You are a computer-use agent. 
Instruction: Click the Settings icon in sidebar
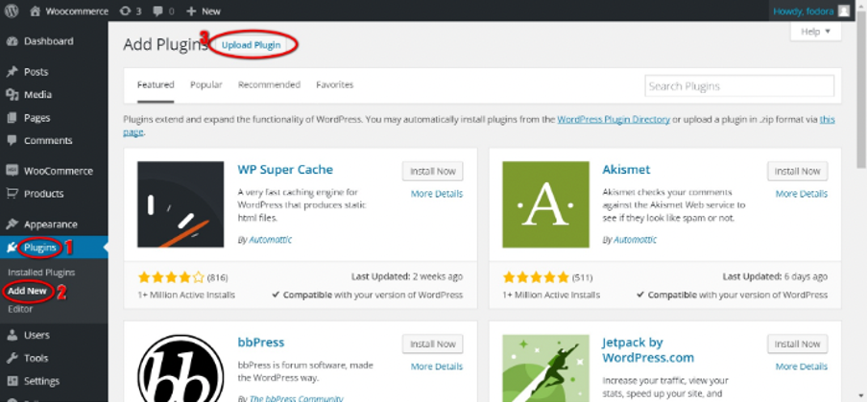(x=12, y=381)
